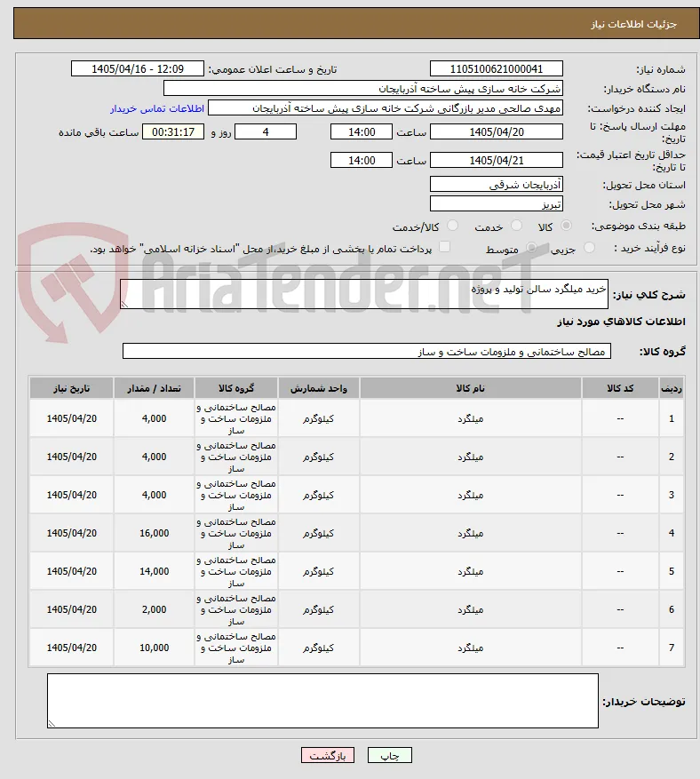
Task: Select row 4 with quantity 16,000
Action: 356,533
